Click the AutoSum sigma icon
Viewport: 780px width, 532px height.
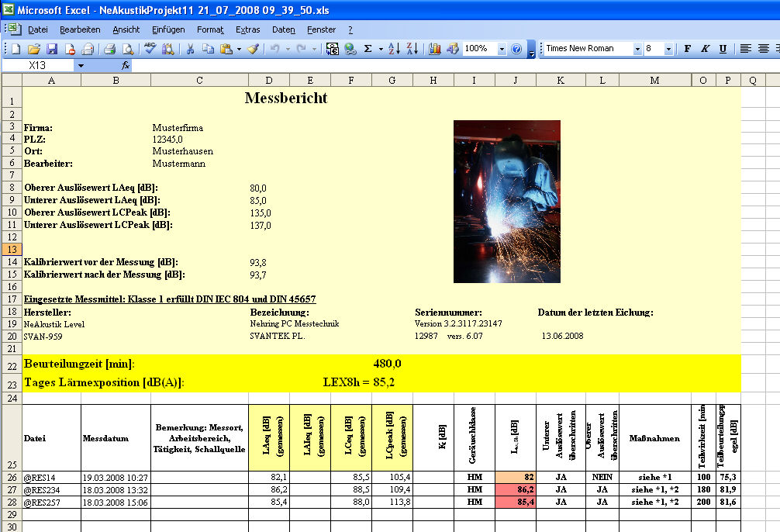point(368,49)
